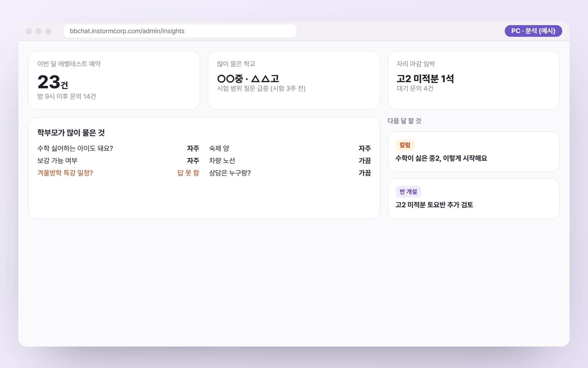The width and height of the screenshot is (588, 368).
Task: Click the address bar with bbchat.instormcorp.com URL
Action: tap(180, 31)
